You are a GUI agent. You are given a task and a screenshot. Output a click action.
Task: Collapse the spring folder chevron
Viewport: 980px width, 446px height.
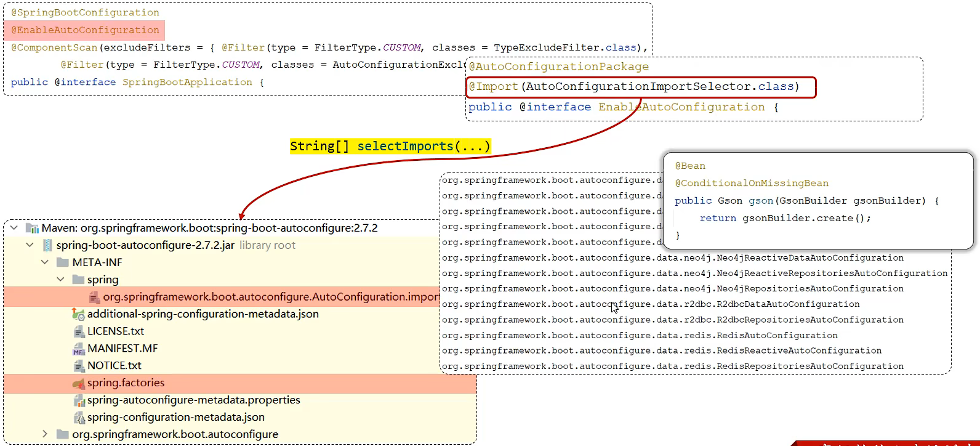pyautogui.click(x=60, y=280)
